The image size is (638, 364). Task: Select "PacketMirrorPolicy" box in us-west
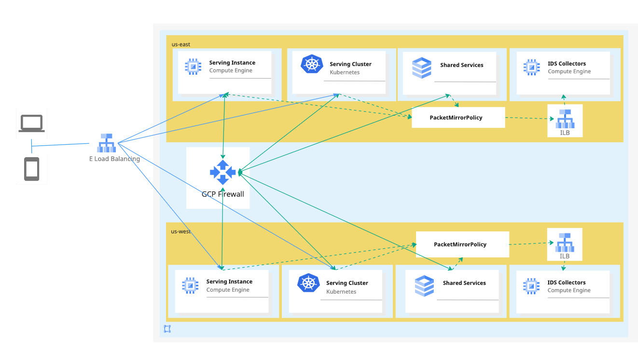[462, 244]
